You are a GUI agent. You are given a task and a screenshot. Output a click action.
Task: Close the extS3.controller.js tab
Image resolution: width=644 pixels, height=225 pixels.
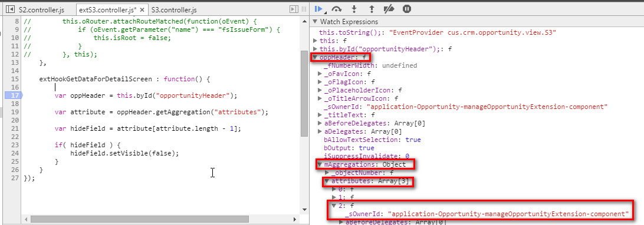coord(142,9)
